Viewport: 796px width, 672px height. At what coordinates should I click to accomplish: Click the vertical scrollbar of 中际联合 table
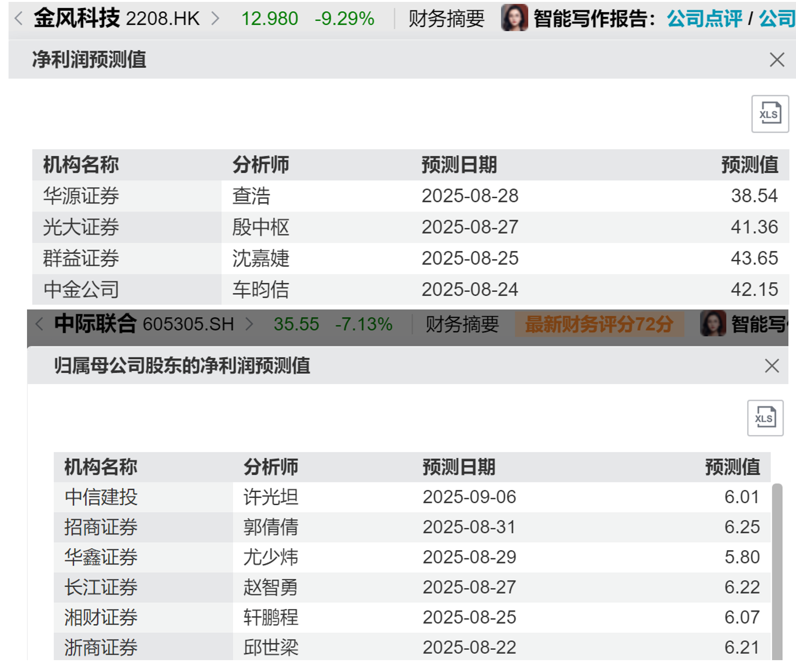tap(777, 572)
